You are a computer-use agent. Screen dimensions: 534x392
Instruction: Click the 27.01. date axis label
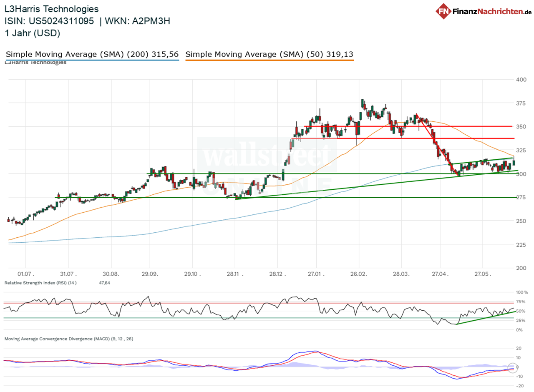pyautogui.click(x=317, y=274)
